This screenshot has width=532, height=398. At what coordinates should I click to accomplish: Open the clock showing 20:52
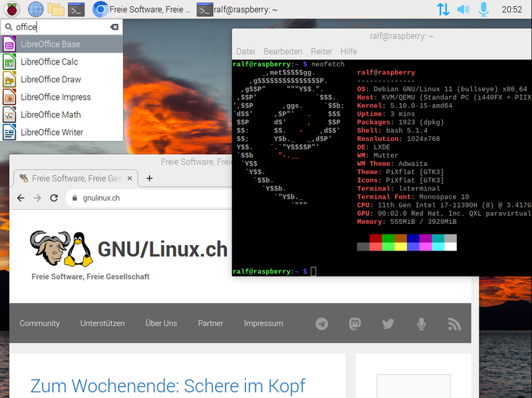tap(511, 9)
